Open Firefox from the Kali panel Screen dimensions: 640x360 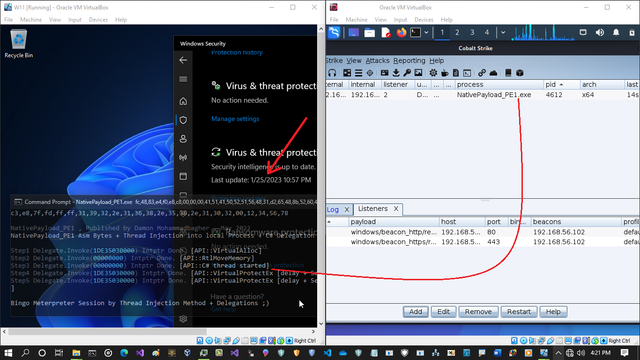(x=401, y=33)
